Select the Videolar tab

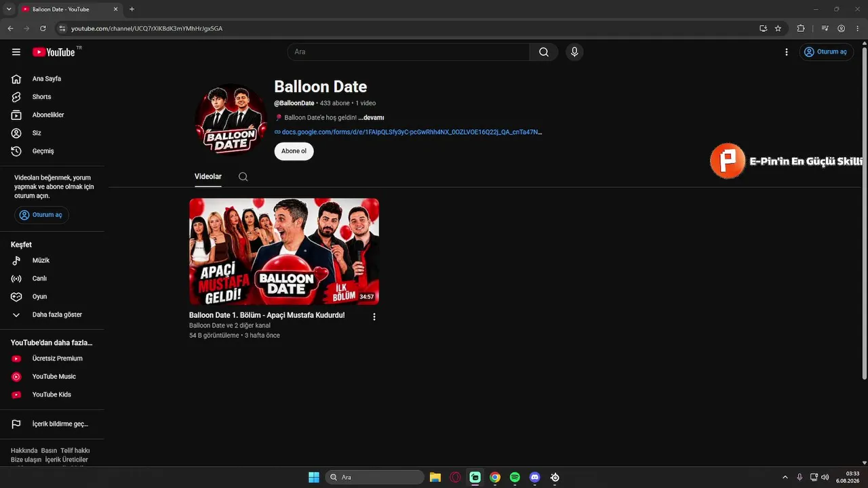coord(208,177)
